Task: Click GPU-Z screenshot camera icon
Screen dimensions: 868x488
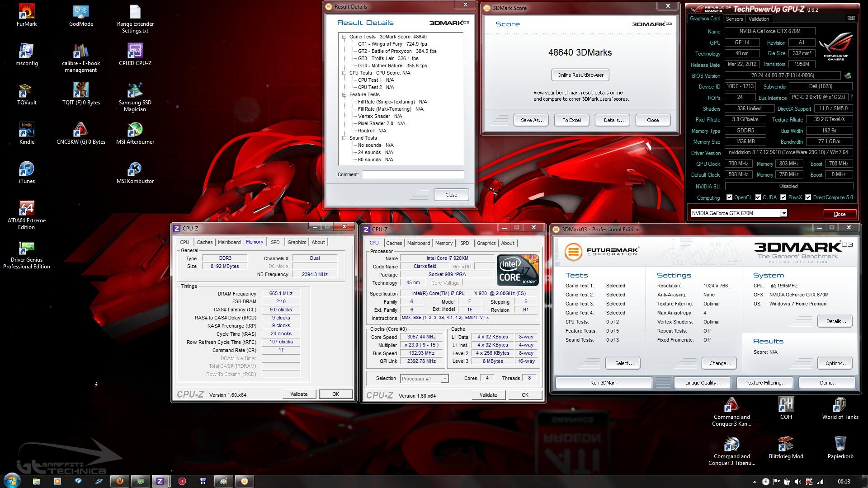Action: (x=851, y=18)
